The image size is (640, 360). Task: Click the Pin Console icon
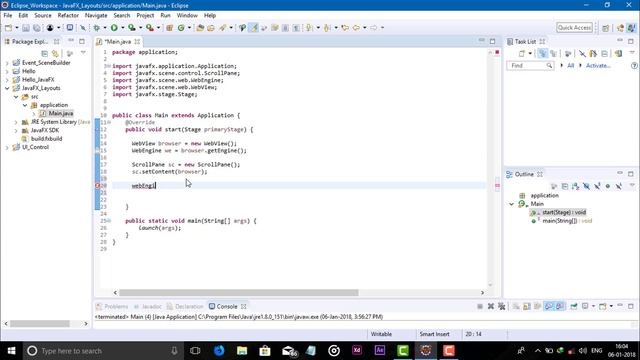(x=574, y=306)
